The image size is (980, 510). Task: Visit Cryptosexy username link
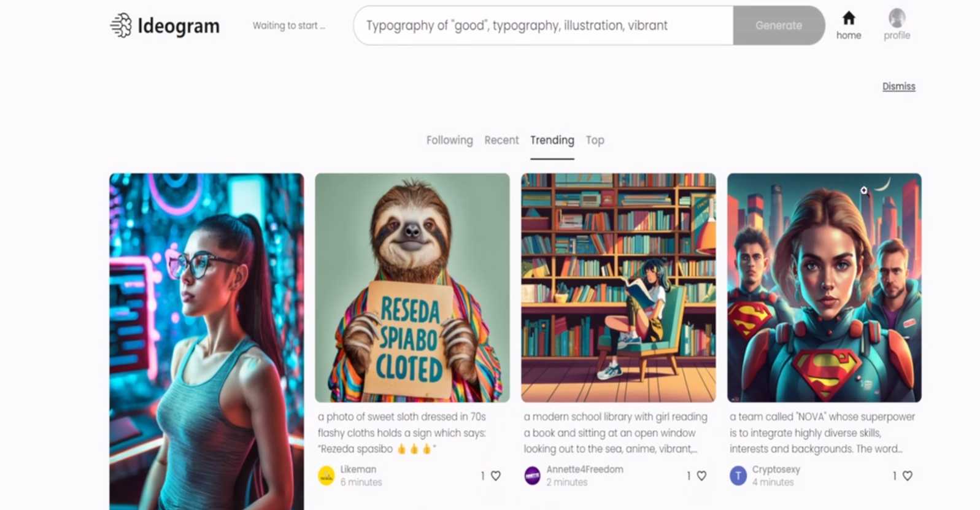(x=776, y=469)
